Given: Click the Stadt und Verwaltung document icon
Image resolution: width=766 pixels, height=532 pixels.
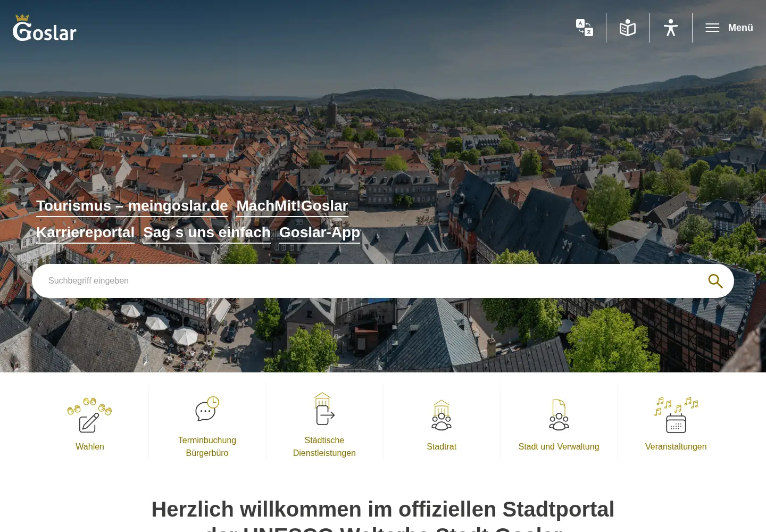Looking at the screenshot, I should [x=559, y=415].
